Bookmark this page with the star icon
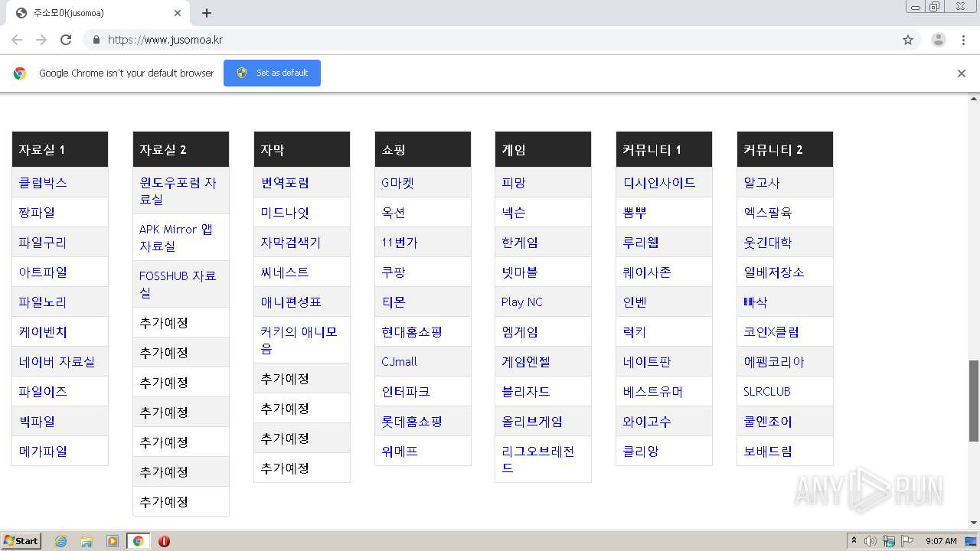Image resolution: width=980 pixels, height=551 pixels. coord(908,40)
